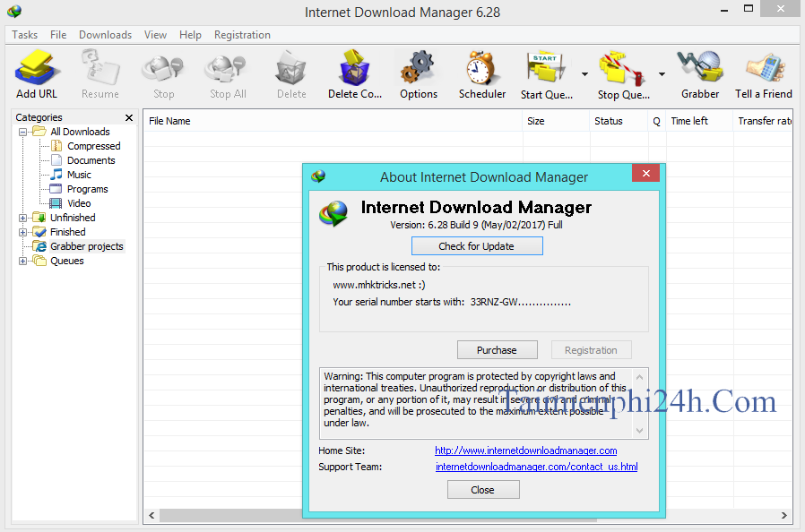
Task: Open the Options gear icon
Action: (x=418, y=67)
